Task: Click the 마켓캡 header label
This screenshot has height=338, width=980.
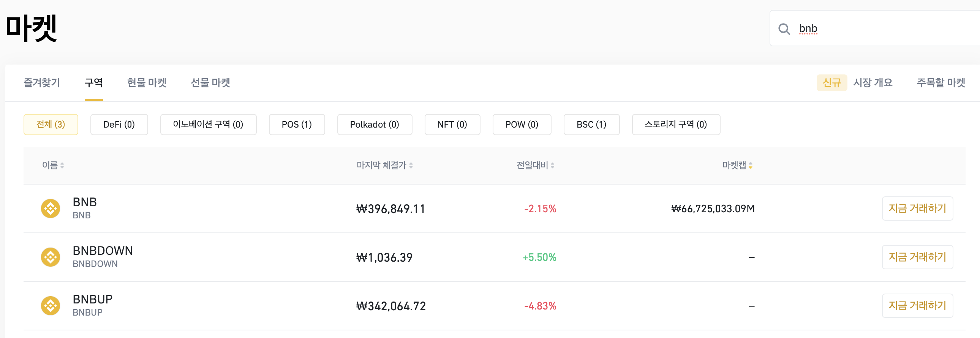Action: (x=734, y=165)
